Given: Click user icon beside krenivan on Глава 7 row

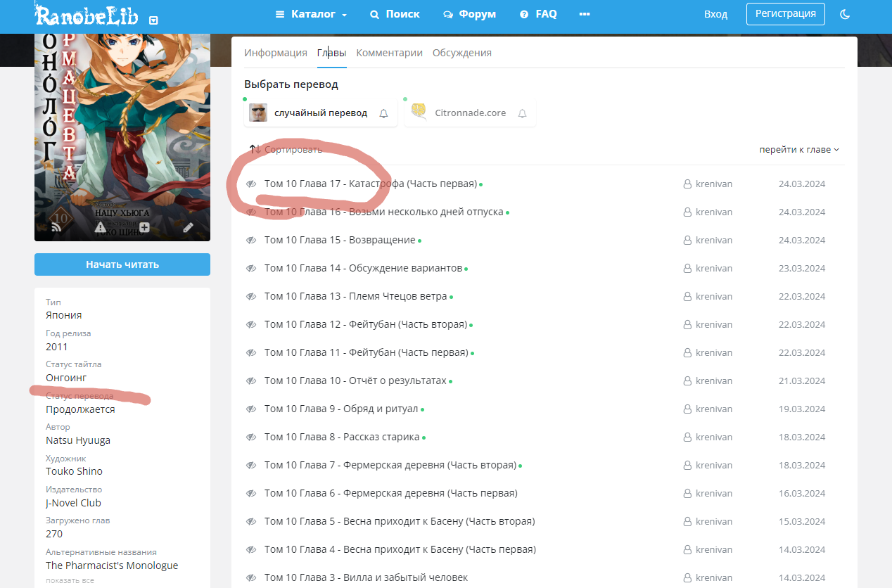Looking at the screenshot, I should pyautogui.click(x=687, y=465).
